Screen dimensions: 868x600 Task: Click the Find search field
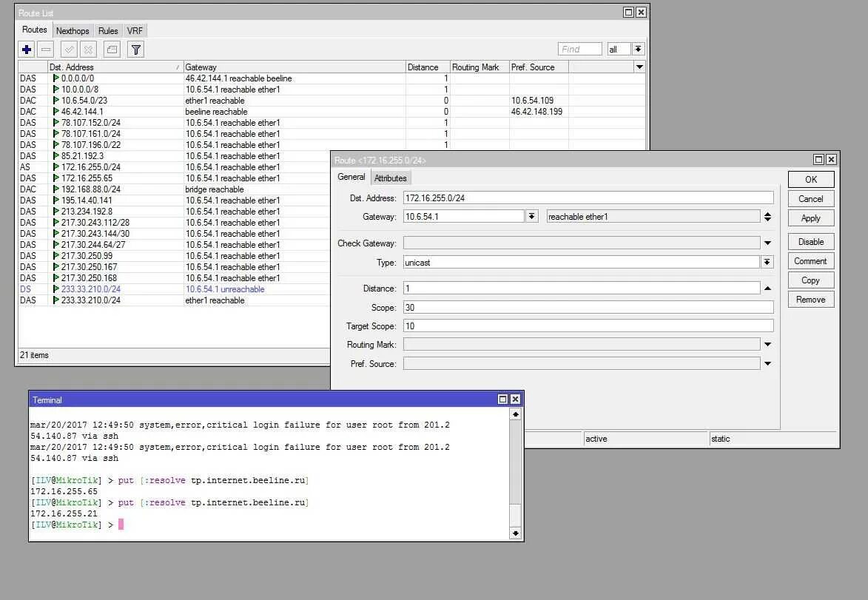point(579,50)
